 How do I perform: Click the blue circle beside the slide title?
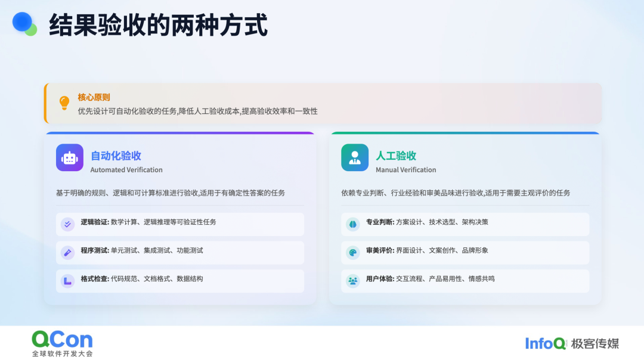(23, 23)
